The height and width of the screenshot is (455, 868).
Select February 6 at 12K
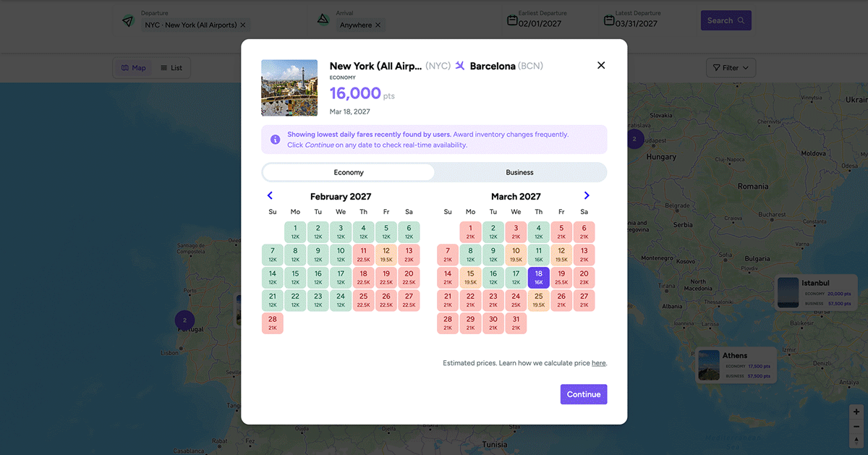click(409, 232)
